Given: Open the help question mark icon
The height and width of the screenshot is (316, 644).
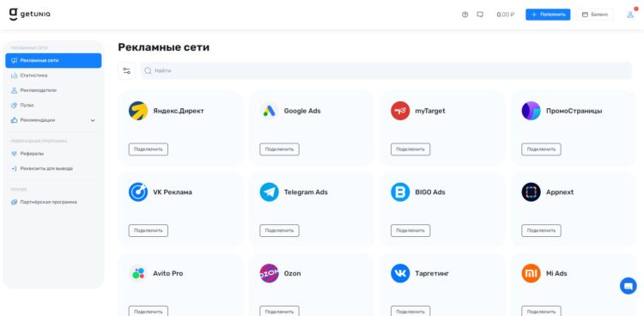Looking at the screenshot, I should click(465, 15).
